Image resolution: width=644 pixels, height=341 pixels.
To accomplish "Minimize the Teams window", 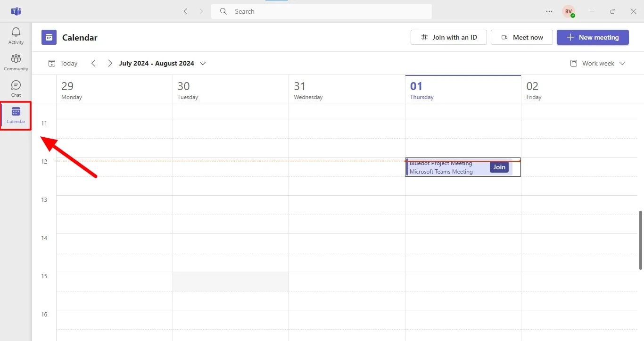I will point(592,11).
